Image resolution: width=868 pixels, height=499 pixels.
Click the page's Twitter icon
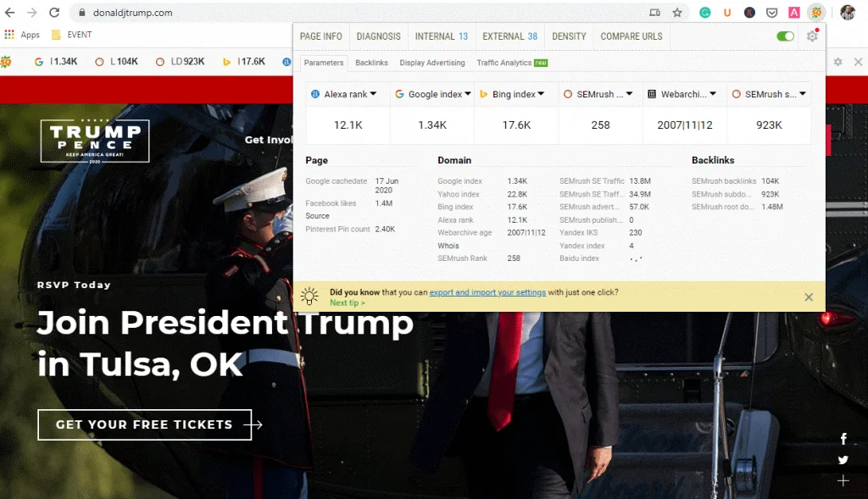[843, 459]
